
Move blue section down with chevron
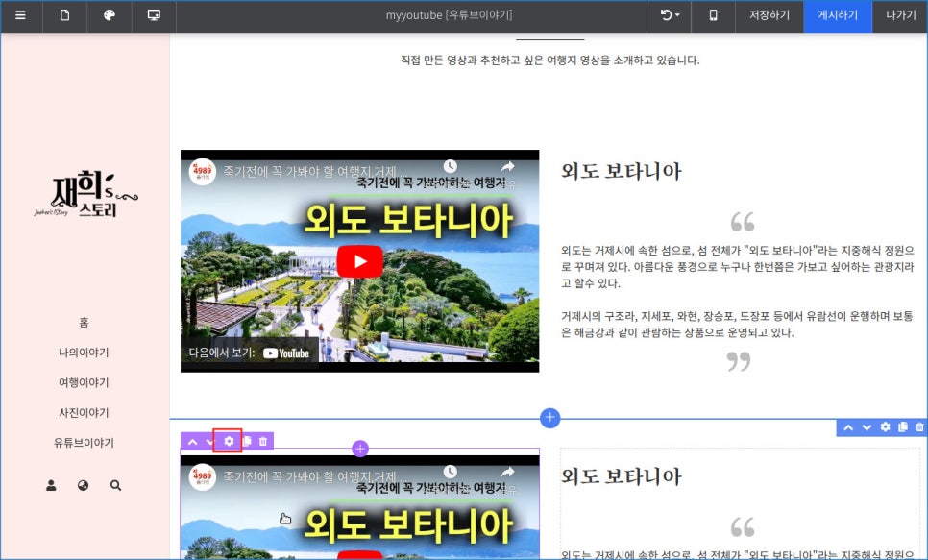[867, 427]
